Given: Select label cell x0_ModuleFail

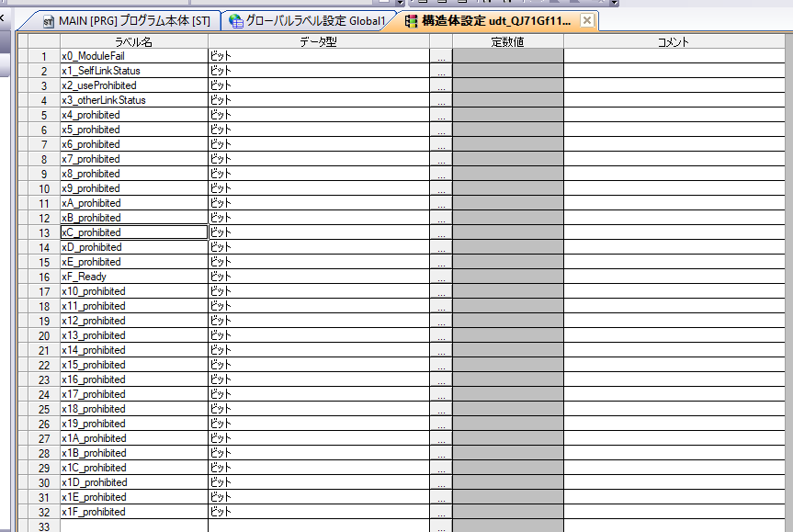Looking at the screenshot, I should (x=134, y=56).
